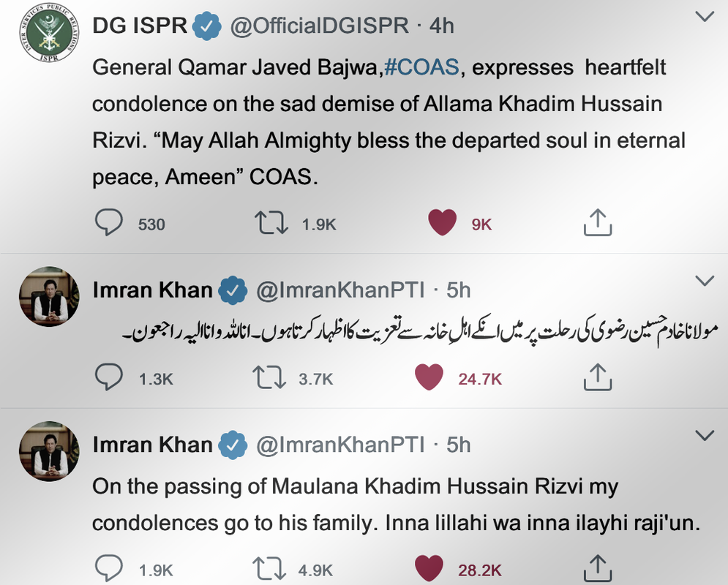Retweet Imran Khan's Urdu tweet

(x=267, y=377)
